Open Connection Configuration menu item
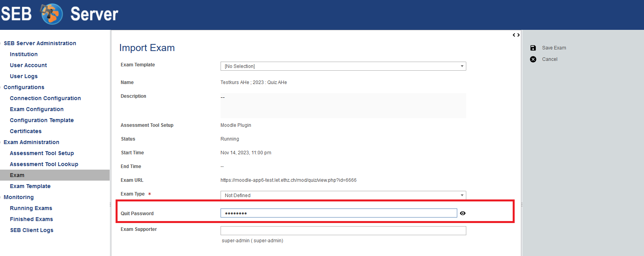This screenshot has width=644, height=256. (45, 98)
